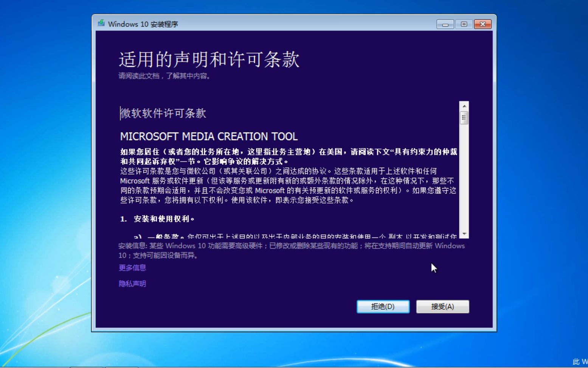Decline the license terms via 拒绝(D)
588x368 pixels.
coord(383,307)
